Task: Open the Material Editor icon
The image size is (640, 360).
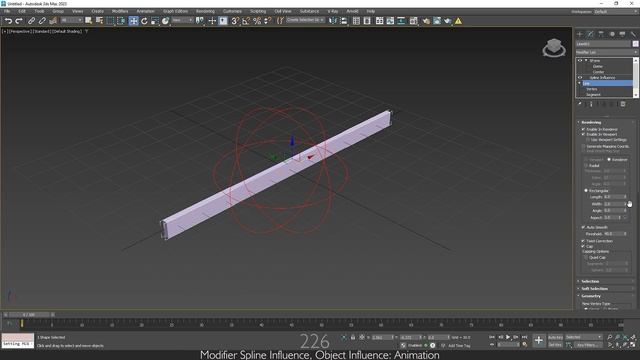Action: [413, 21]
